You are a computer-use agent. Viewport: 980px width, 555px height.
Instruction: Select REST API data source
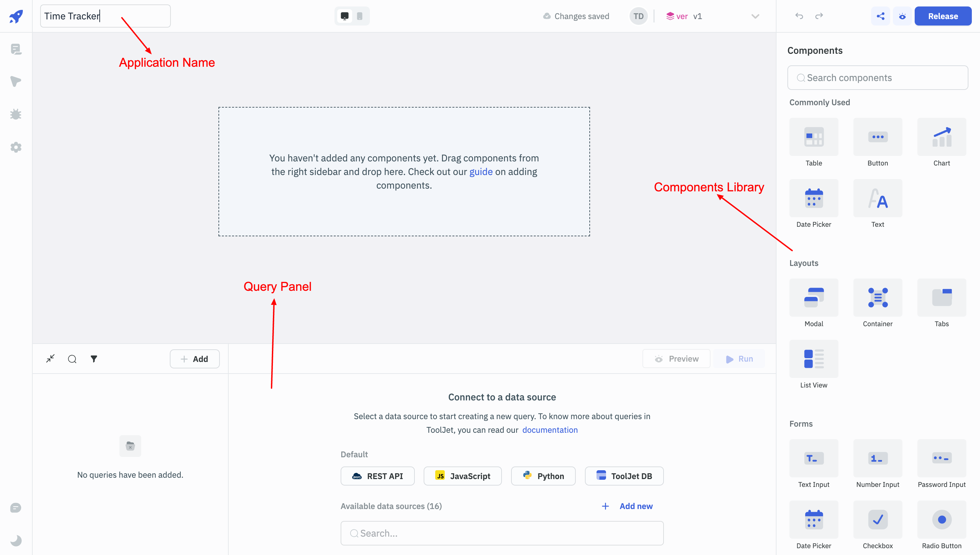tap(377, 476)
